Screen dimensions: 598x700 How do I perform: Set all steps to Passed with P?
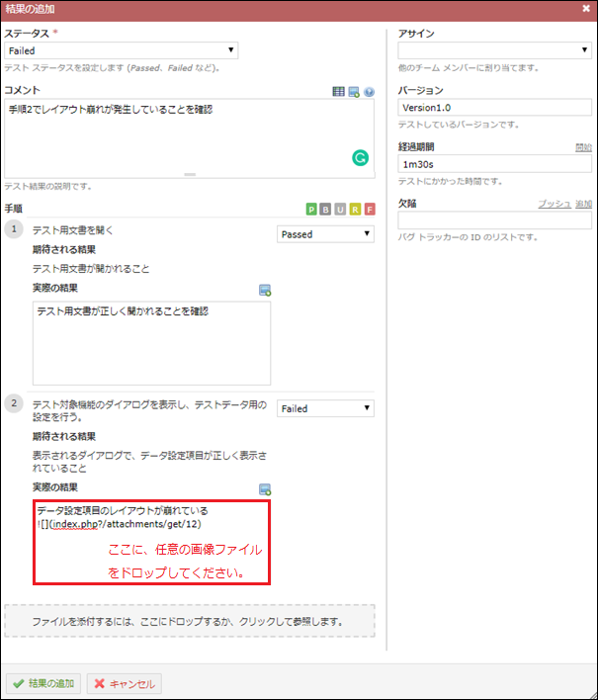click(x=311, y=209)
